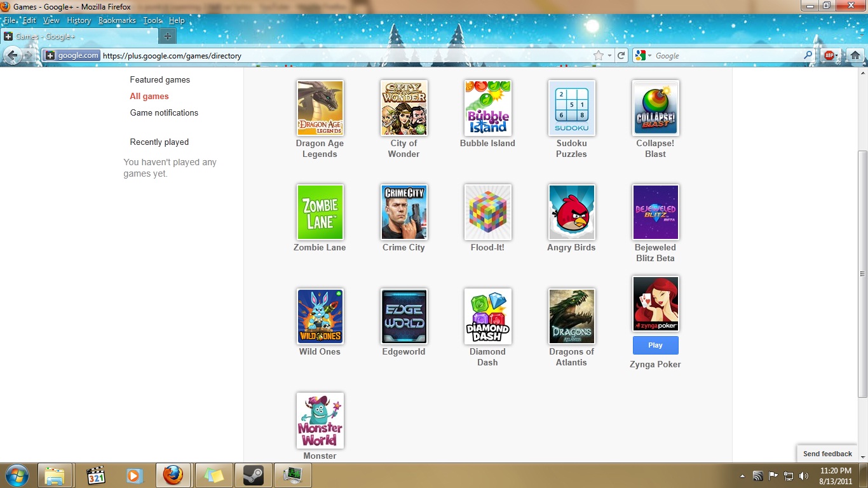
Task: Click the Recently played heading
Action: click(159, 142)
